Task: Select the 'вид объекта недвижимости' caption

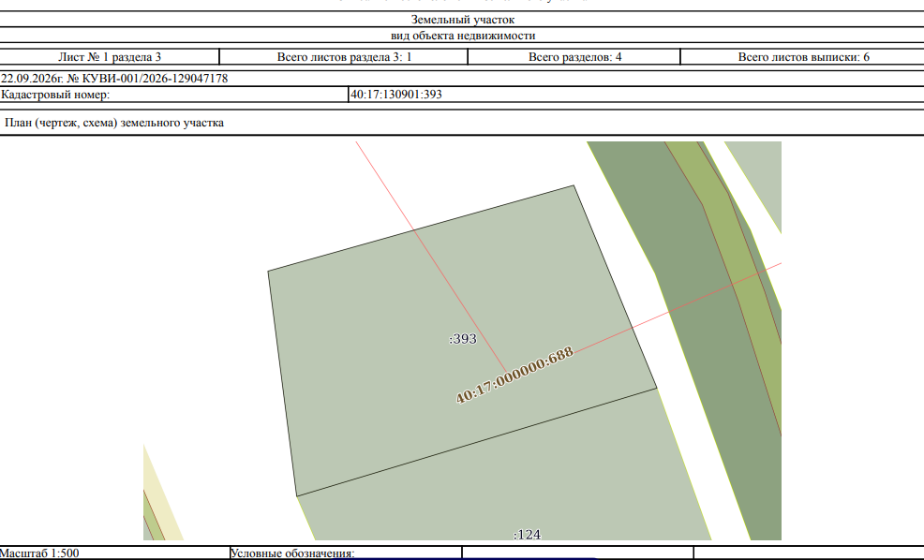Action: pyautogui.click(x=463, y=36)
